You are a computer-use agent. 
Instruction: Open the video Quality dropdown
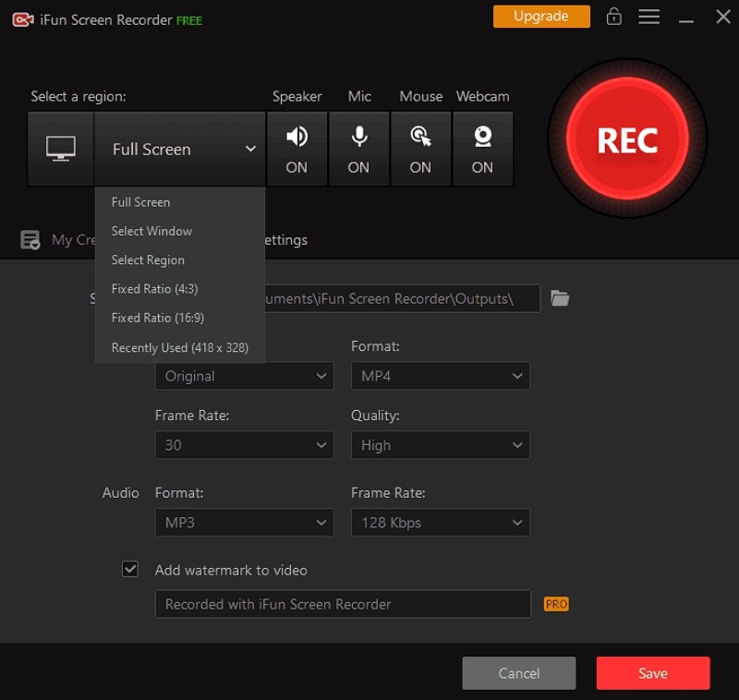click(441, 445)
